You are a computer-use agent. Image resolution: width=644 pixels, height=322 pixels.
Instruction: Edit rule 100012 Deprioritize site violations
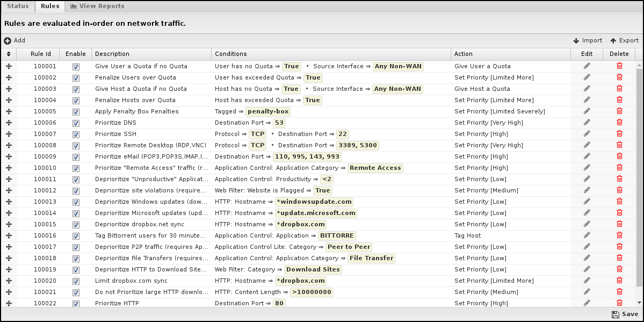click(587, 190)
